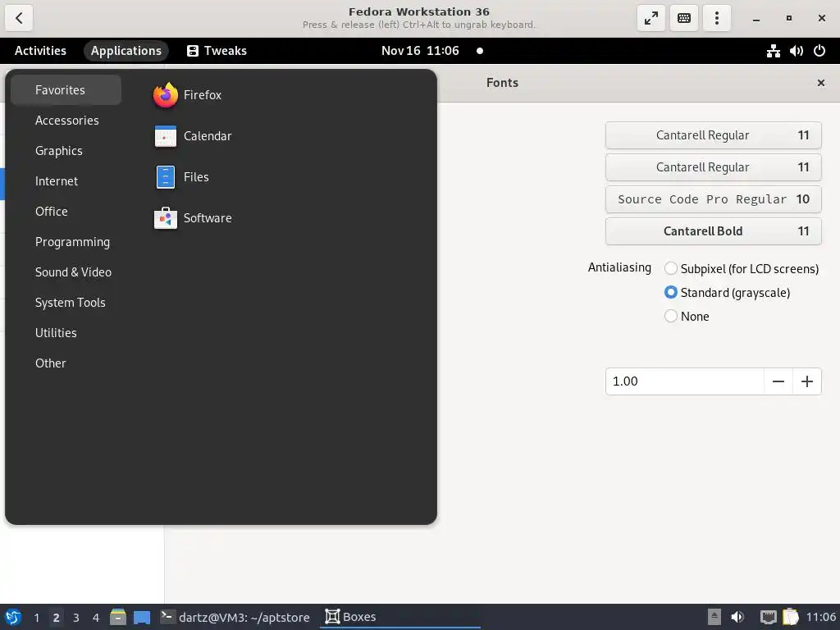Decrease the scaling factor with minus
Viewport: 840px width, 630px height.
(x=778, y=381)
